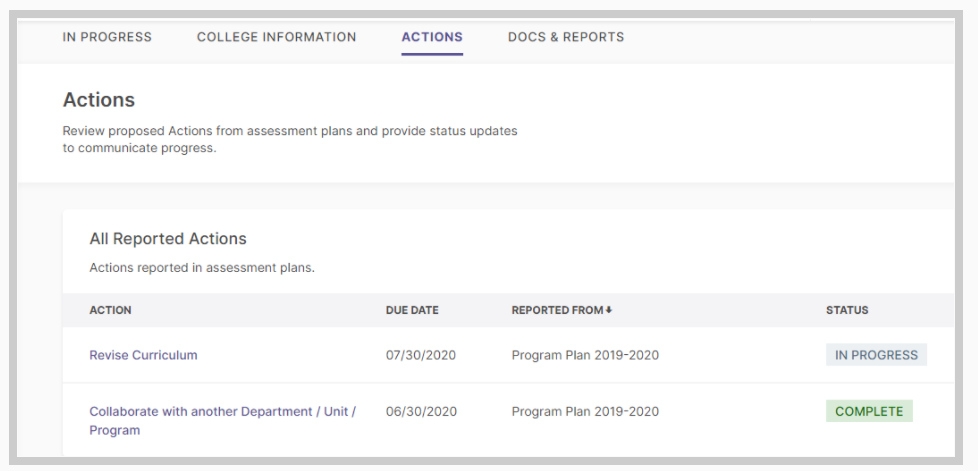Open the In Progress tab

click(x=107, y=37)
